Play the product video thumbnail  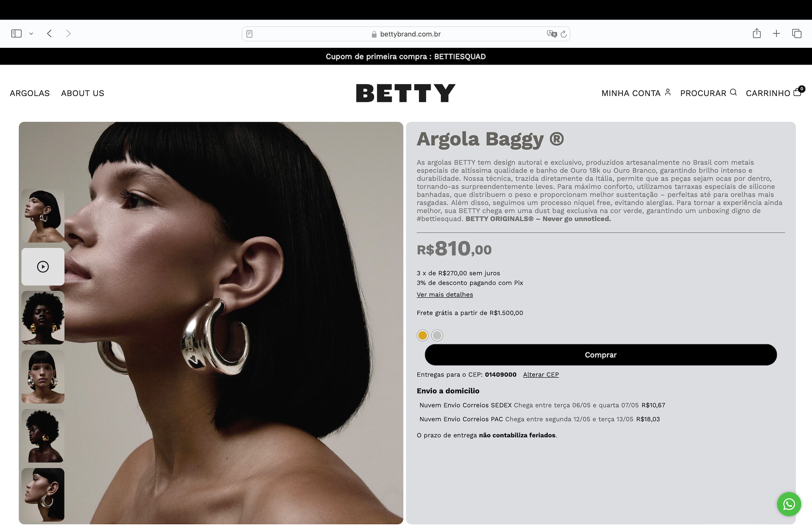[43, 266]
